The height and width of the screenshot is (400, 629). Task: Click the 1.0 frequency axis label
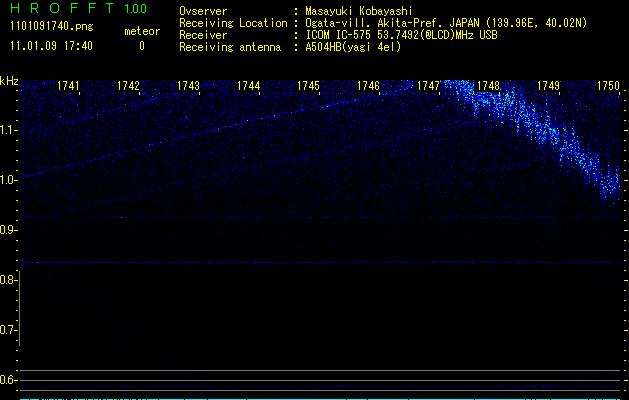tap(7, 180)
